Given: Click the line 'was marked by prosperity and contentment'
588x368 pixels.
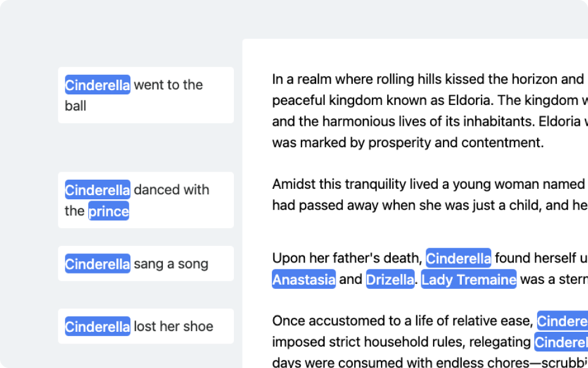Looking at the screenshot, I should (408, 143).
